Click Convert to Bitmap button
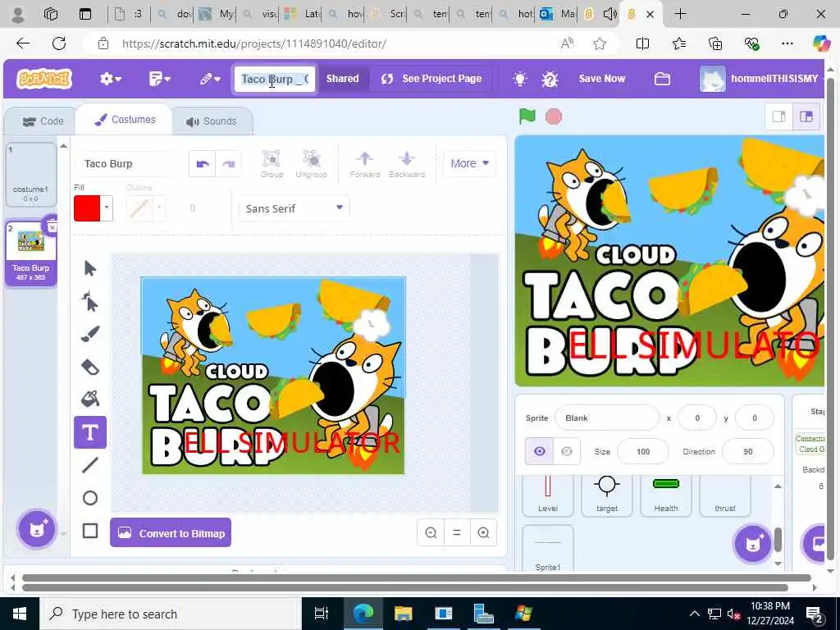 [171, 532]
